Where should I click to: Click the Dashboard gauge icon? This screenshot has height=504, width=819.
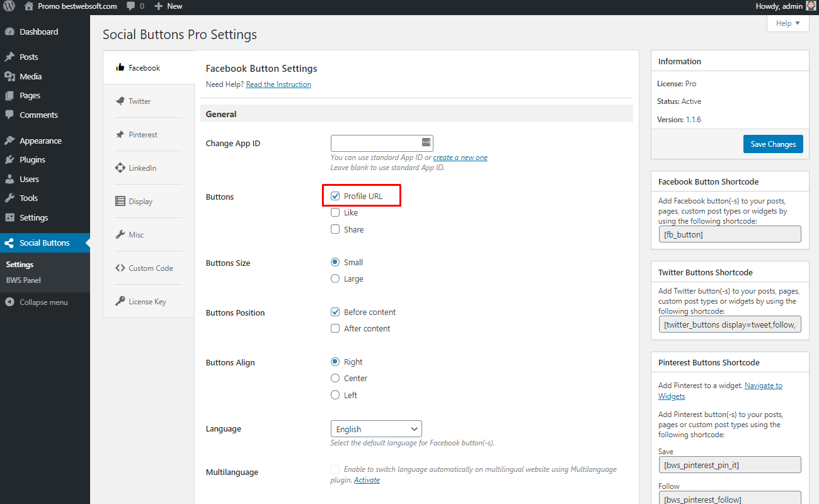tap(9, 31)
